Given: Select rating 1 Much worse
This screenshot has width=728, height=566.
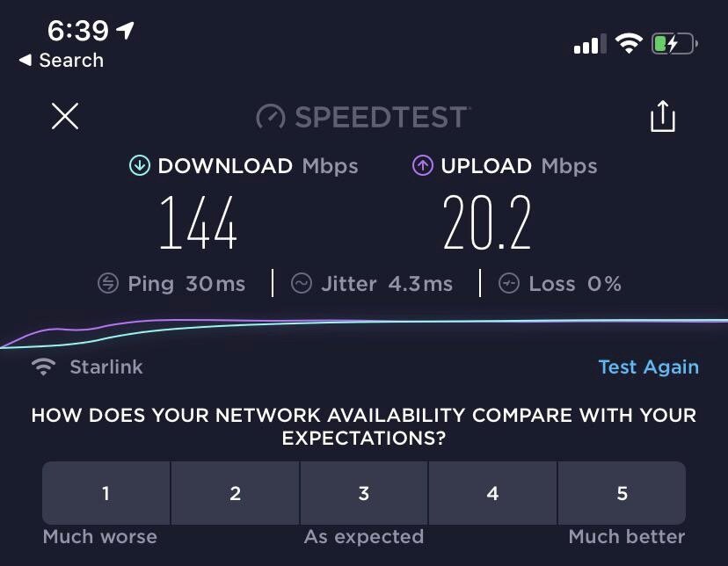Looking at the screenshot, I should click(106, 493).
